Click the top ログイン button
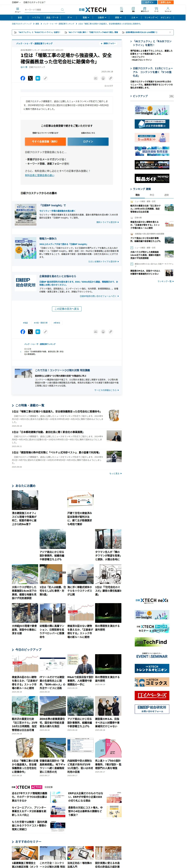This screenshot has width=187, height=868. tap(149, 2)
